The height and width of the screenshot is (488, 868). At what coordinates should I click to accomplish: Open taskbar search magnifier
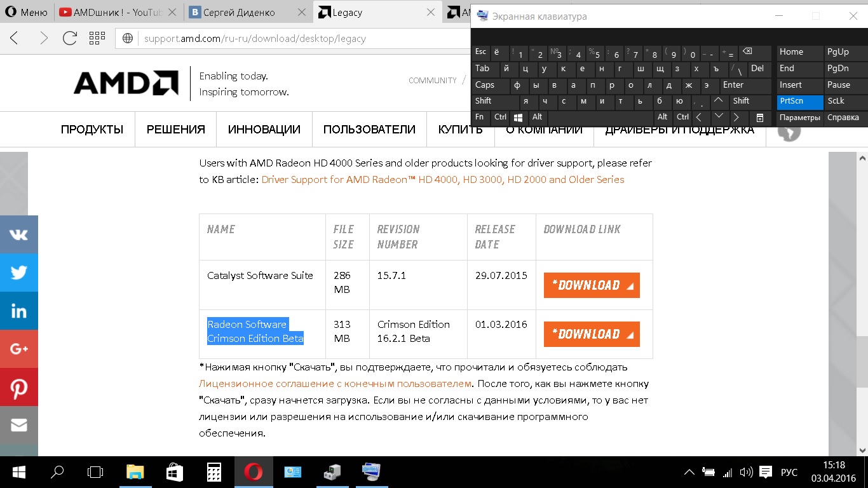57,471
